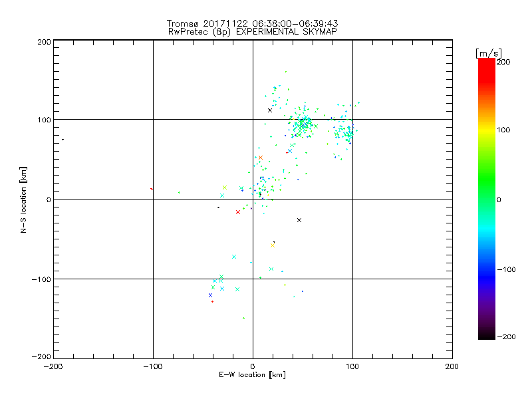The image size is (532, 399).
Task: Click the red X marker just south-west of origin
Action: (238, 212)
